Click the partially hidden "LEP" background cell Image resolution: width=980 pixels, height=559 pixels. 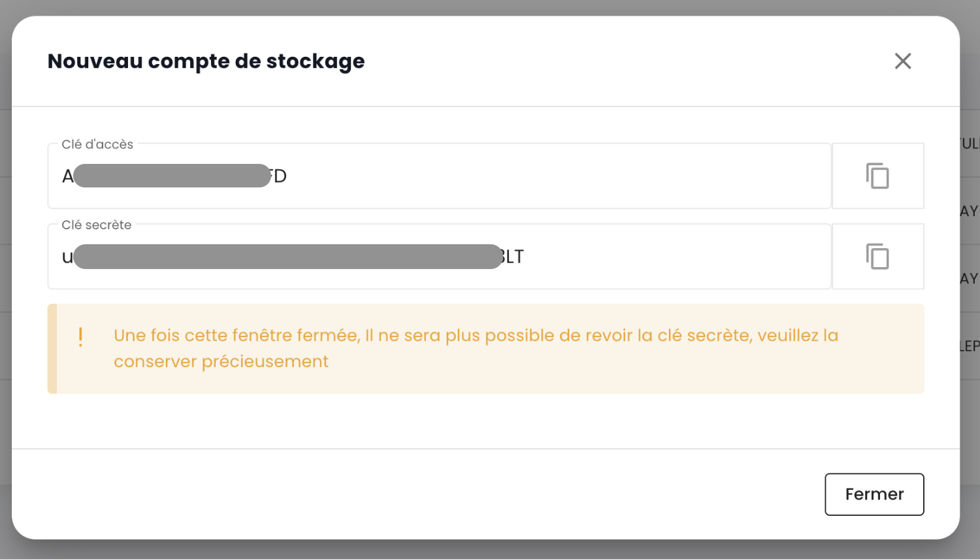tap(970, 346)
